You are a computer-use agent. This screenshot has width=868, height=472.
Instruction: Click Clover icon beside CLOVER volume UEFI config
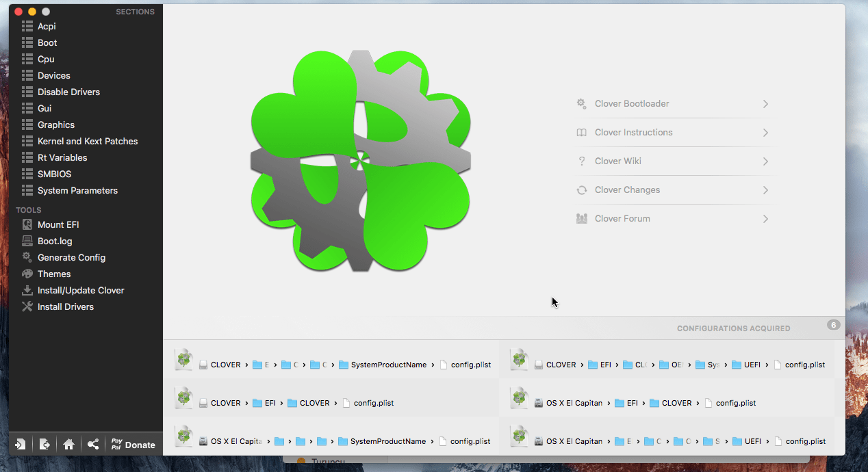pyautogui.click(x=520, y=359)
